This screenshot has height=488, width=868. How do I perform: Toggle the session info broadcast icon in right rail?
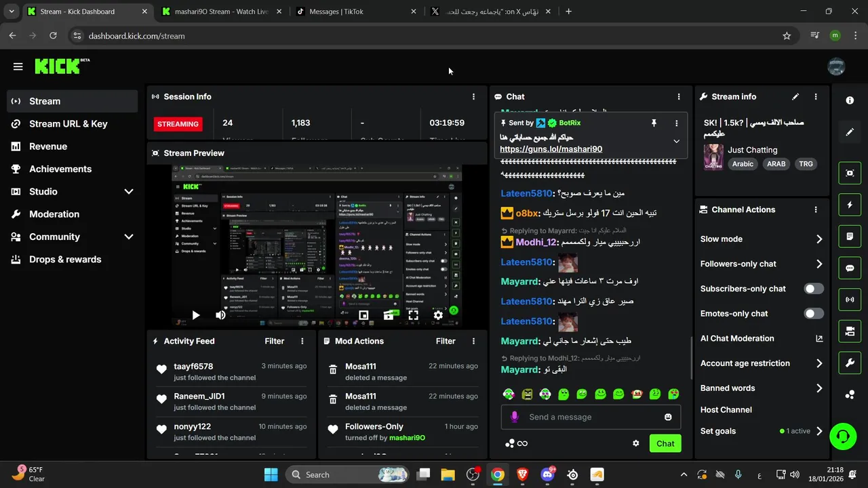[x=850, y=300]
